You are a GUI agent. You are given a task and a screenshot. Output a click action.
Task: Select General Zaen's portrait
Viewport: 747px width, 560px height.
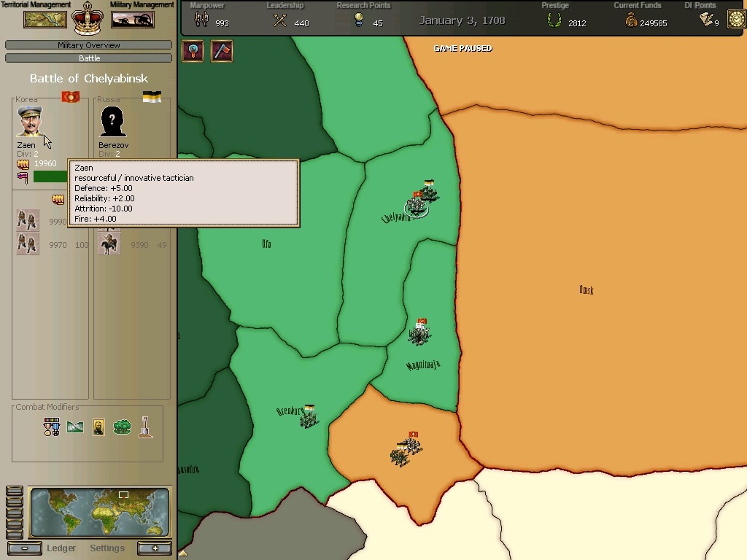pos(29,121)
